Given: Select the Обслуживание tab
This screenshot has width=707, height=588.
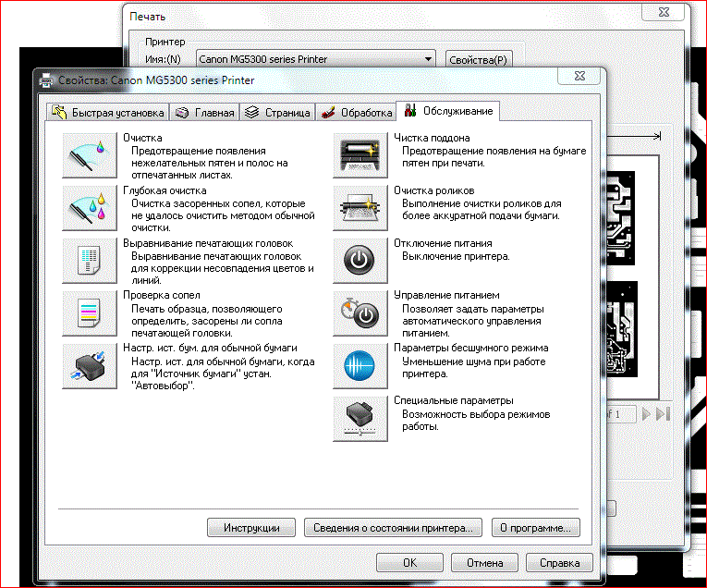Looking at the screenshot, I should (447, 111).
